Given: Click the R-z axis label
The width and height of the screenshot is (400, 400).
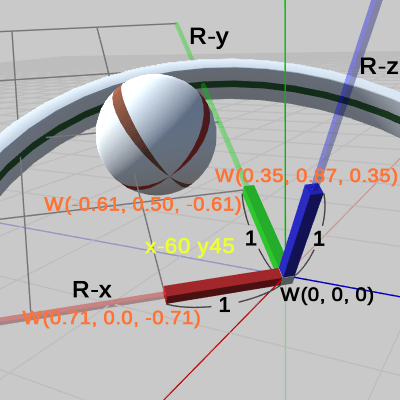Looking at the screenshot, I should tap(379, 66).
